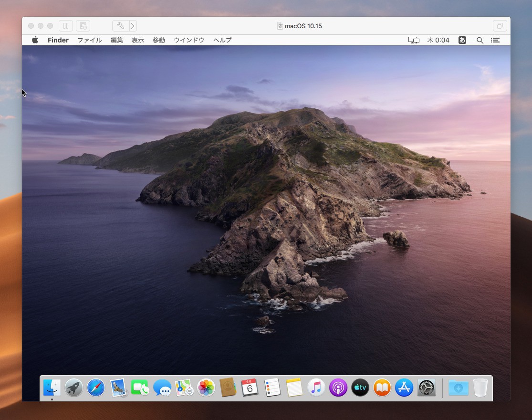This screenshot has height=420, width=532.
Task: Open Launchpad rocket icon in Dock
Action: click(74, 388)
